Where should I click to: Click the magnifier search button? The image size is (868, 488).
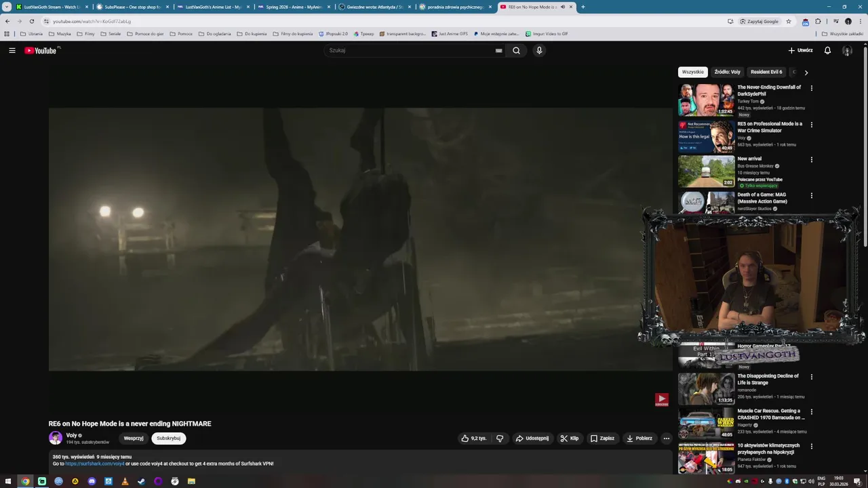[516, 50]
